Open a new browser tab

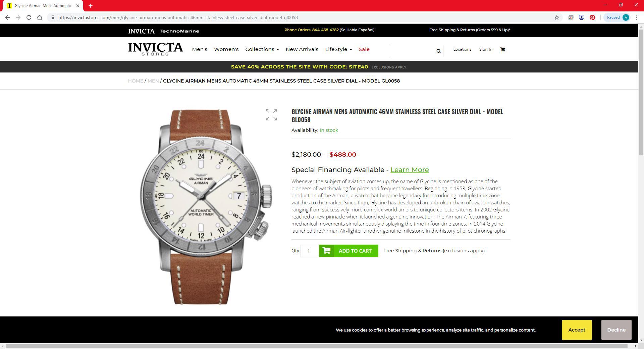[x=90, y=6]
